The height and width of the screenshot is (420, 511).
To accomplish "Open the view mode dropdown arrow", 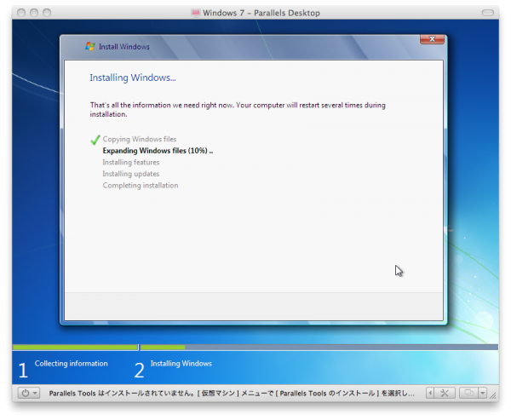I will (x=483, y=393).
